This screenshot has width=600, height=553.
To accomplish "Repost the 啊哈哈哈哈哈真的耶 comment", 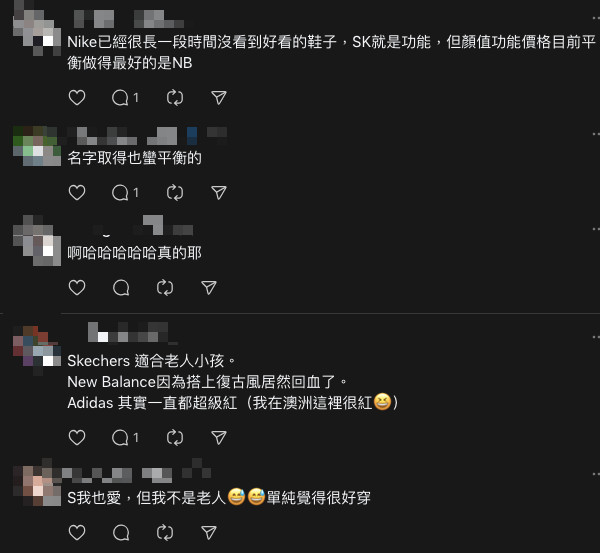I will coord(165,287).
